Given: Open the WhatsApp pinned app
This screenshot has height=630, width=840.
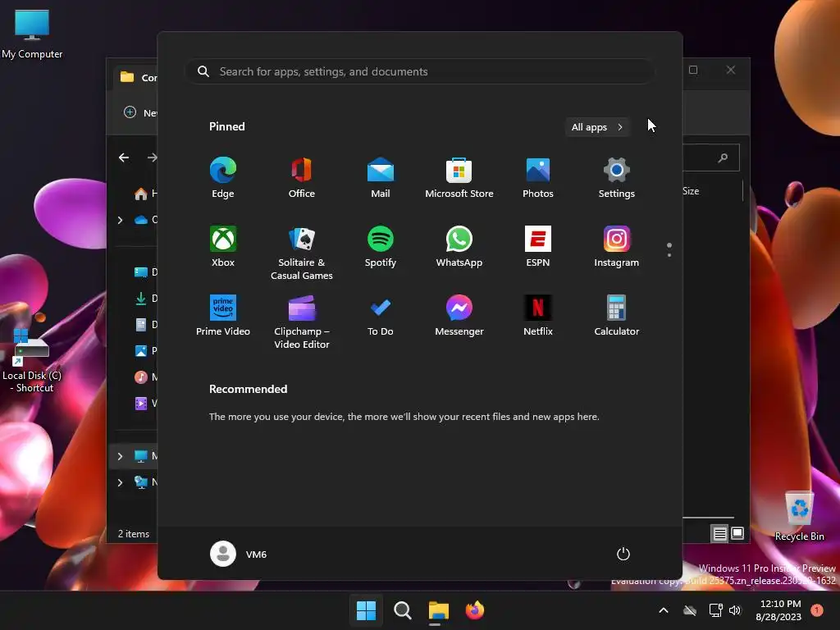Looking at the screenshot, I should click(459, 246).
